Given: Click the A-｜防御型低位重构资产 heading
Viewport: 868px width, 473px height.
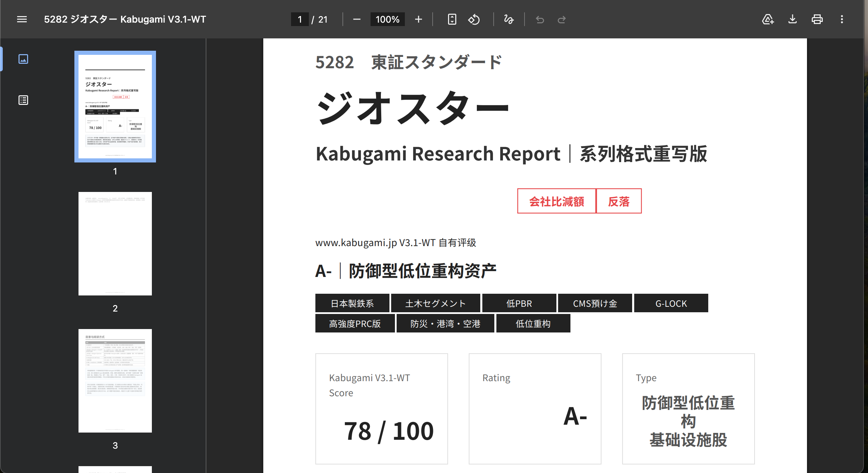Looking at the screenshot, I should [406, 271].
